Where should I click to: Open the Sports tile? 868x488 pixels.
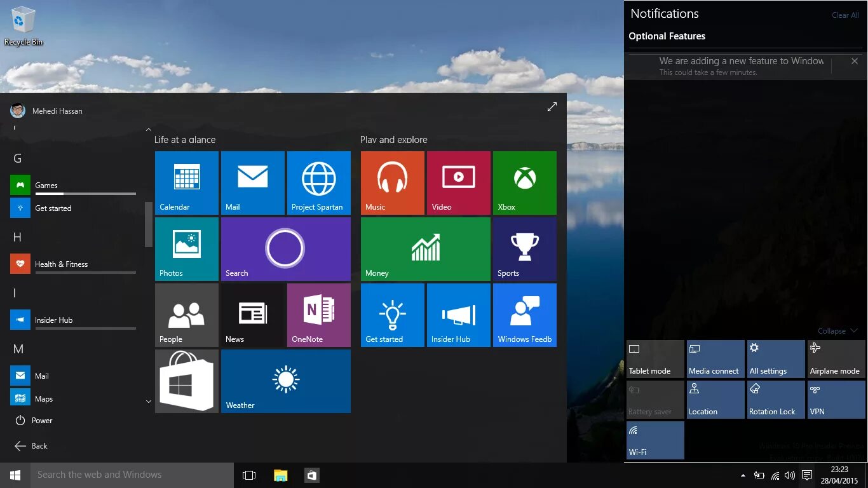pos(525,249)
